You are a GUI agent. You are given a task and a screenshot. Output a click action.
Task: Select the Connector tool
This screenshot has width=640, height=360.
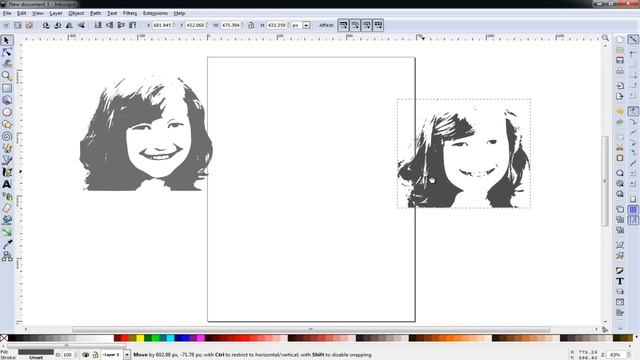(7, 256)
